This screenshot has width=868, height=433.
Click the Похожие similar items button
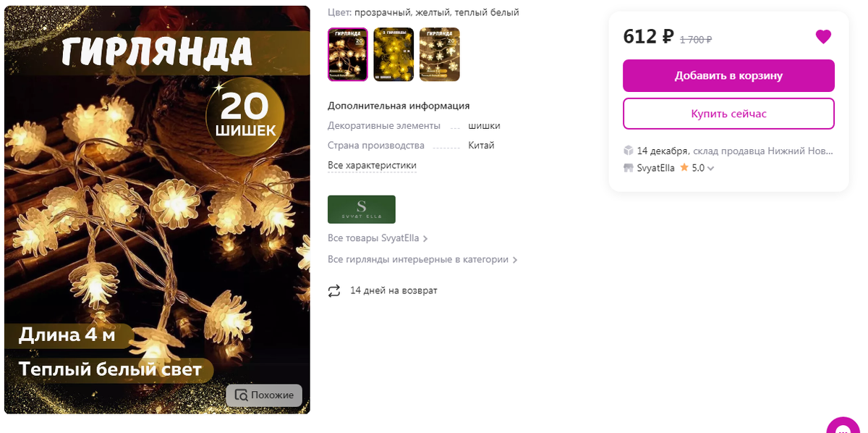pyautogui.click(x=264, y=395)
